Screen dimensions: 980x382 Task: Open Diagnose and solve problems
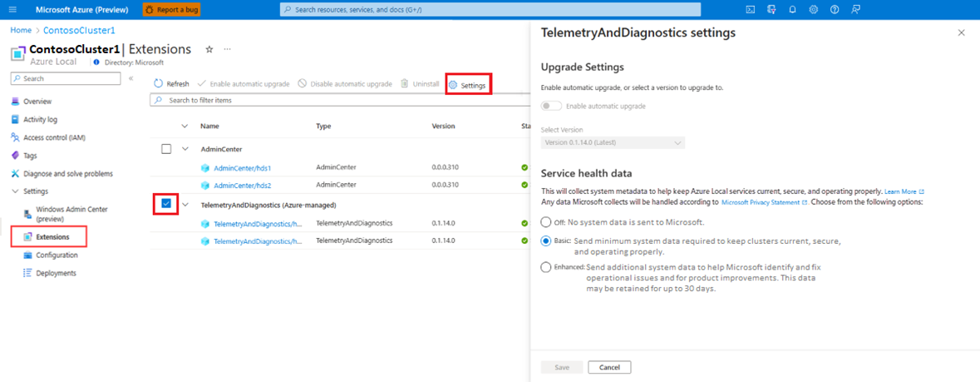[68, 173]
